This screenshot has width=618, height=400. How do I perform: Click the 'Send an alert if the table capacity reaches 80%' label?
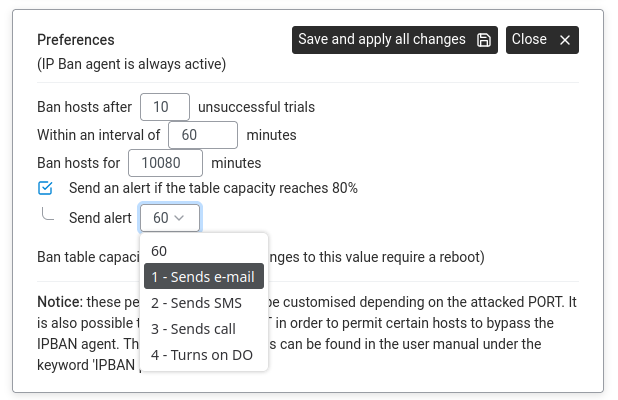(213, 188)
